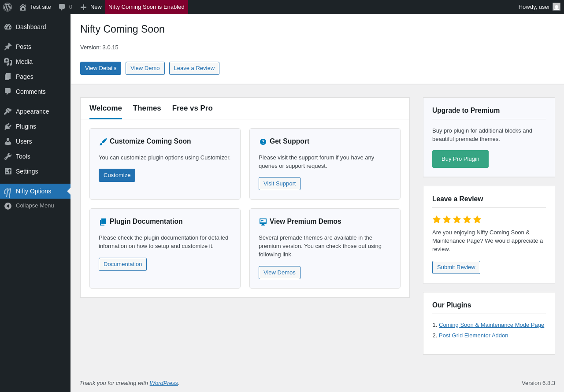Viewport: 564px width, 392px height.
Task: Click the Submit Review button
Action: 456,267
